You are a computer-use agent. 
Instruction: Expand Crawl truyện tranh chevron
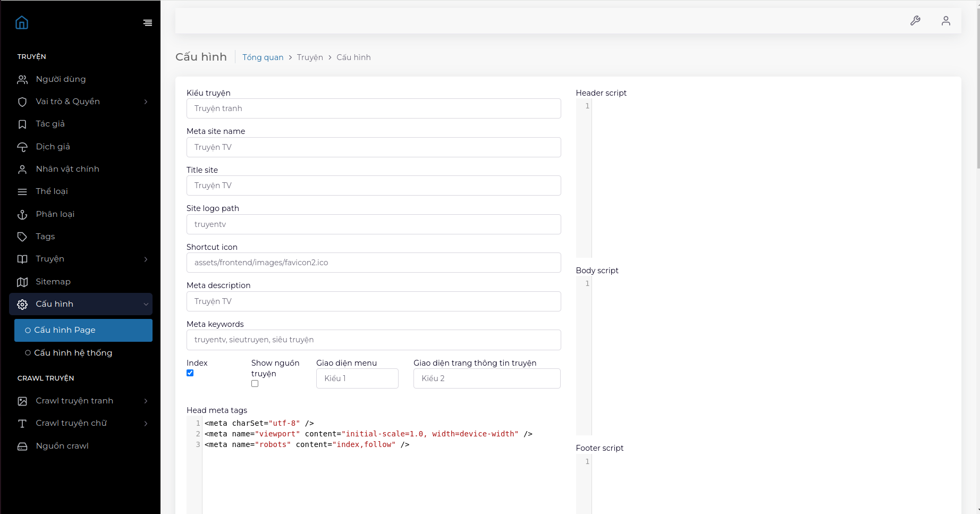146,401
